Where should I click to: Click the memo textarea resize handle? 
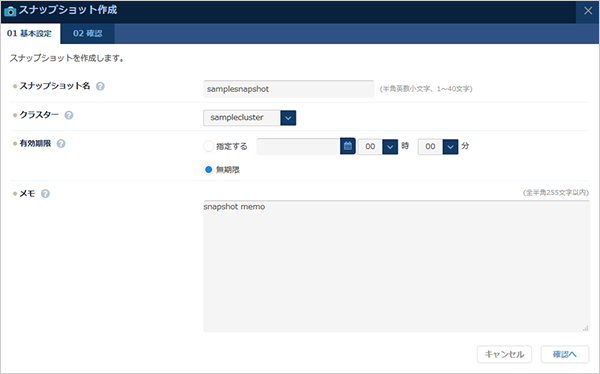(585, 328)
